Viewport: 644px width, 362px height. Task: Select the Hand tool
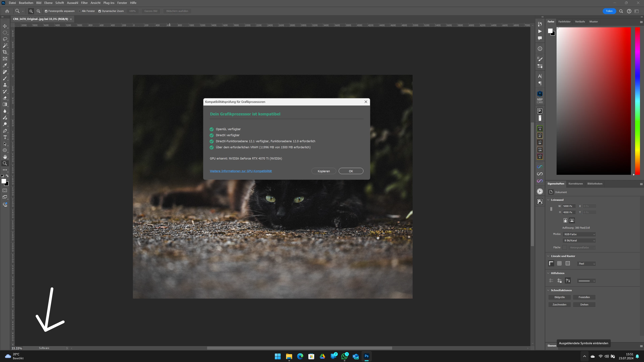tap(5, 157)
